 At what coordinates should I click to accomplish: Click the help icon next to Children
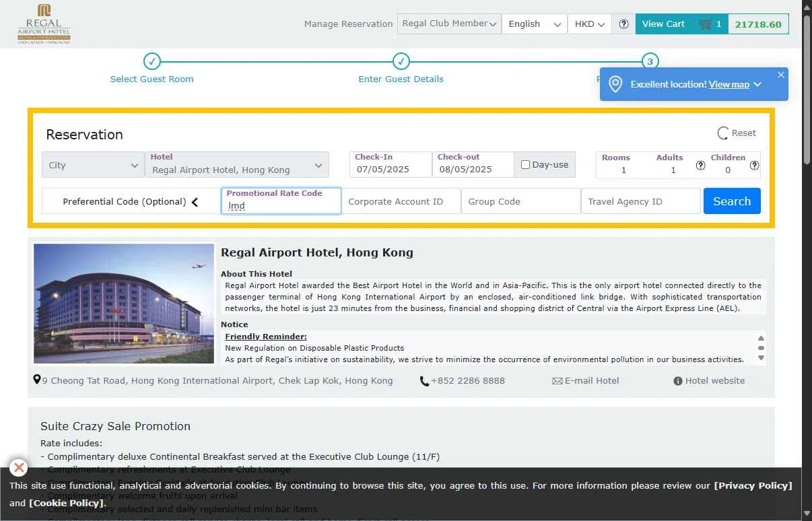tap(754, 166)
